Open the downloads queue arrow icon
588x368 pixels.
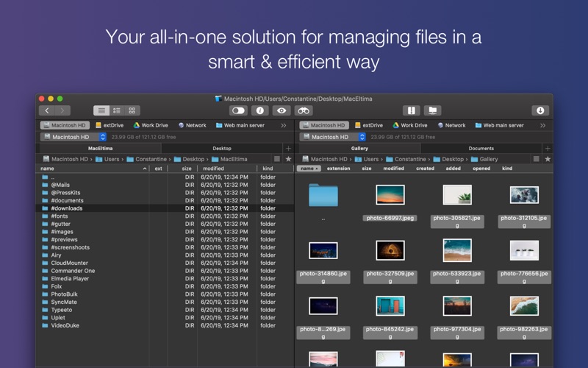(540, 110)
